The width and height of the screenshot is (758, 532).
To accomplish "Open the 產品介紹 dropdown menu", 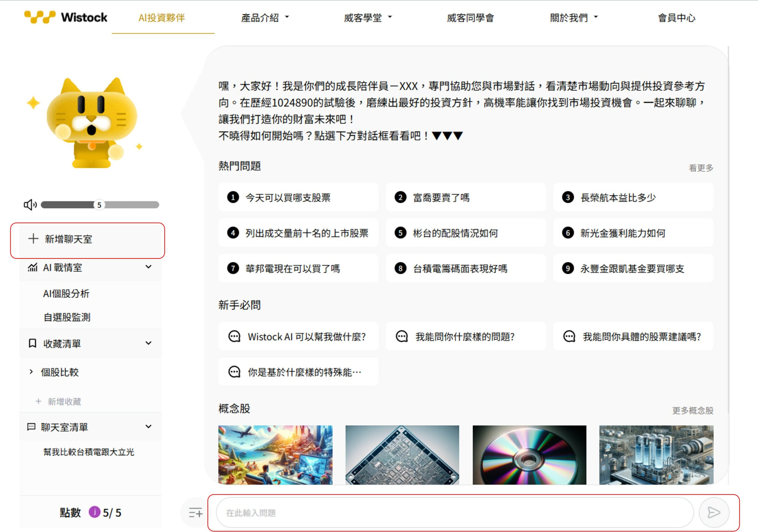I will point(265,18).
